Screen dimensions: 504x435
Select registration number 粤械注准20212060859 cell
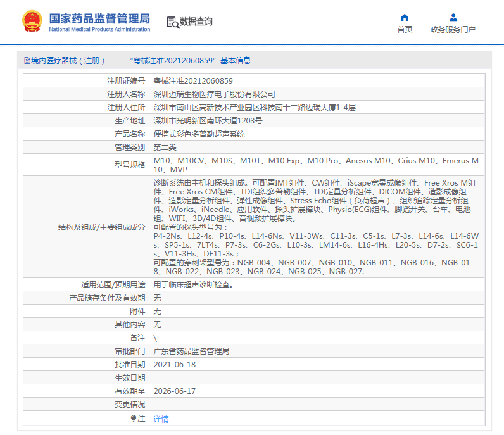coord(317,80)
